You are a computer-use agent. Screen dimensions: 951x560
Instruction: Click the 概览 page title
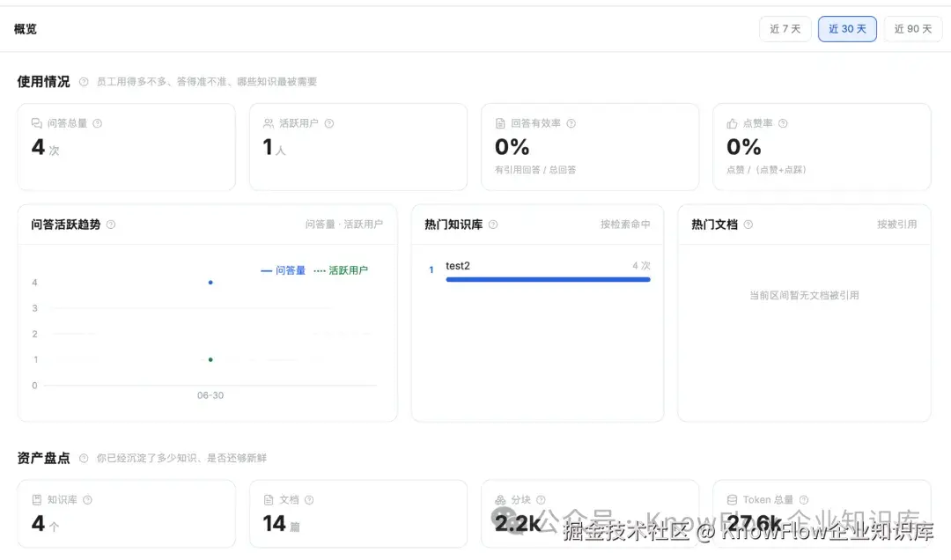pyautogui.click(x=26, y=29)
